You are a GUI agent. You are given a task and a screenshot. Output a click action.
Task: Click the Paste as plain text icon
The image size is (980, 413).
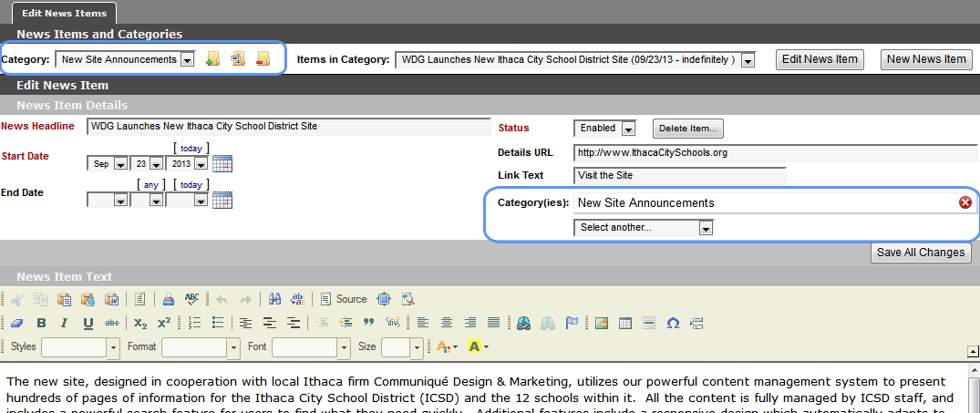coord(88,299)
